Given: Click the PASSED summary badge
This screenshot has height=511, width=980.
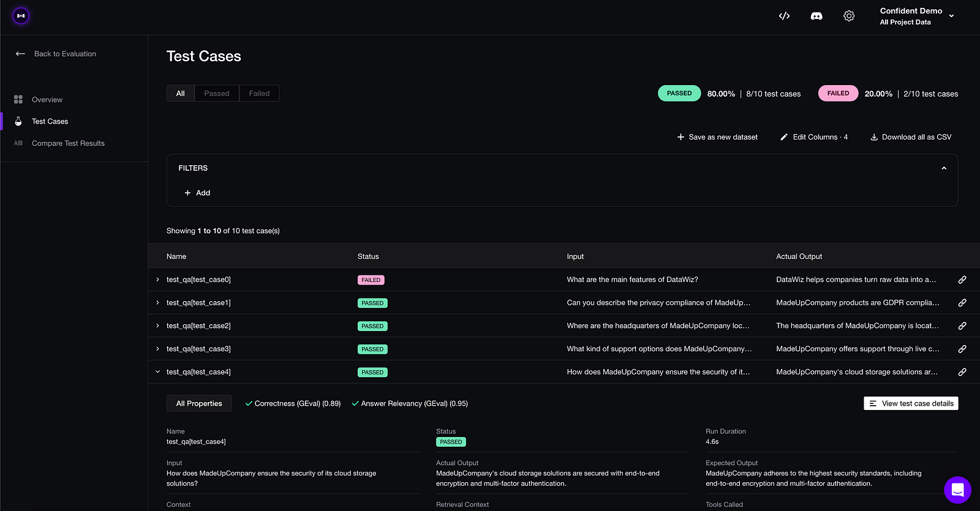Looking at the screenshot, I should (x=679, y=93).
